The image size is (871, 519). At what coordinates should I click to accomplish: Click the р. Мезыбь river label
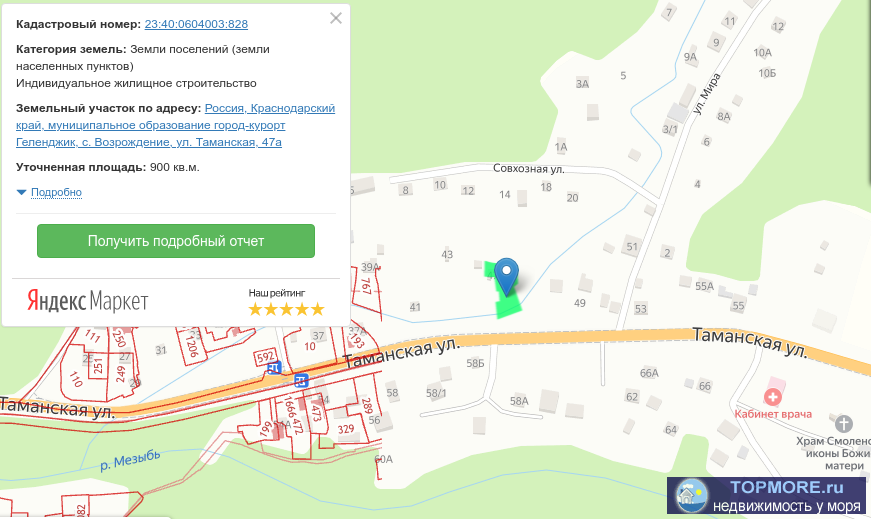pos(130,459)
